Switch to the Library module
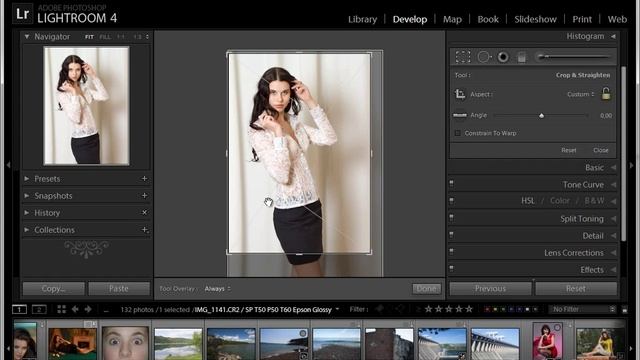The image size is (640, 360). [x=362, y=19]
